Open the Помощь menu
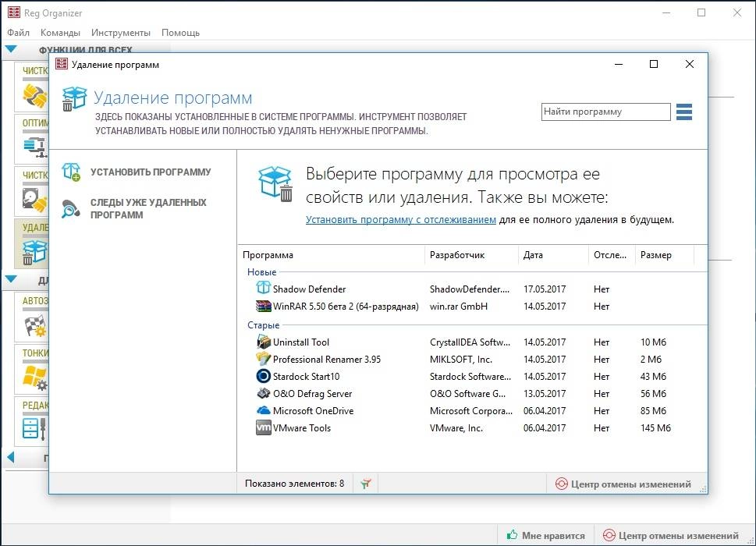Viewport: 756px width, 546px height. pyautogui.click(x=180, y=32)
